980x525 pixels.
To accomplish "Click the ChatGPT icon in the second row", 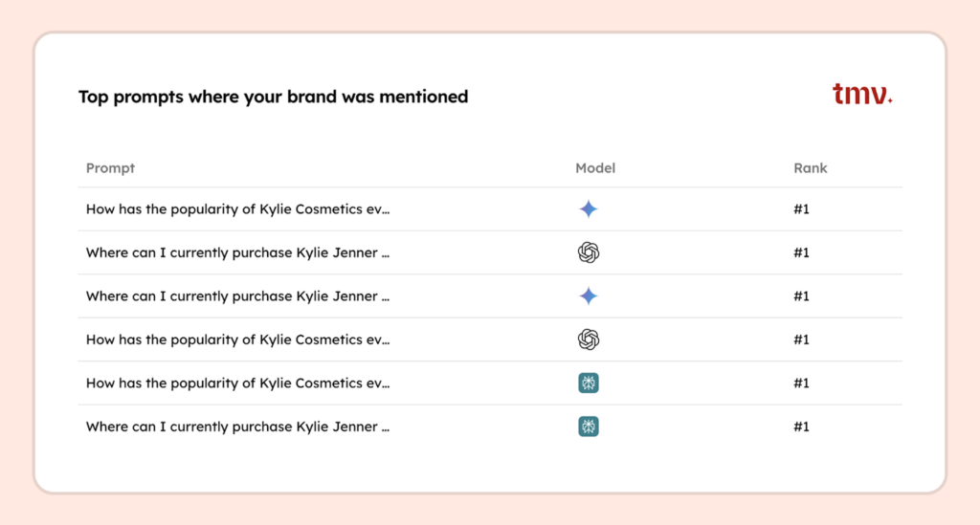I will (x=588, y=252).
